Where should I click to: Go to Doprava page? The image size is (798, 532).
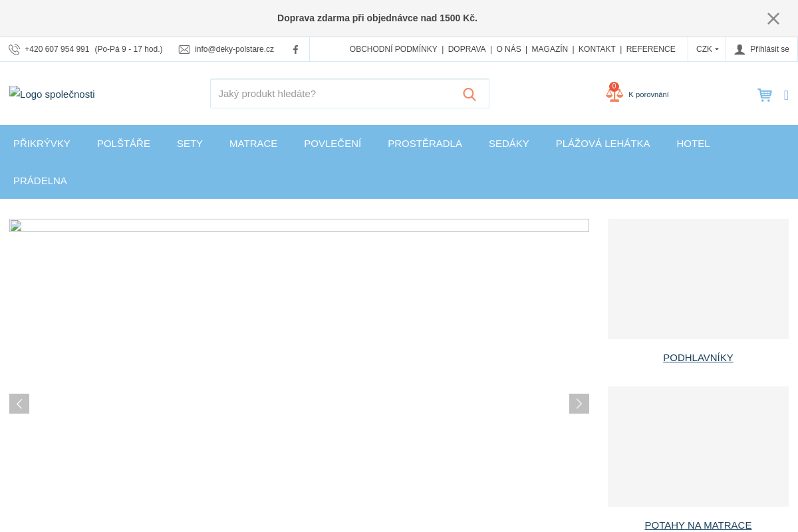tap(467, 49)
